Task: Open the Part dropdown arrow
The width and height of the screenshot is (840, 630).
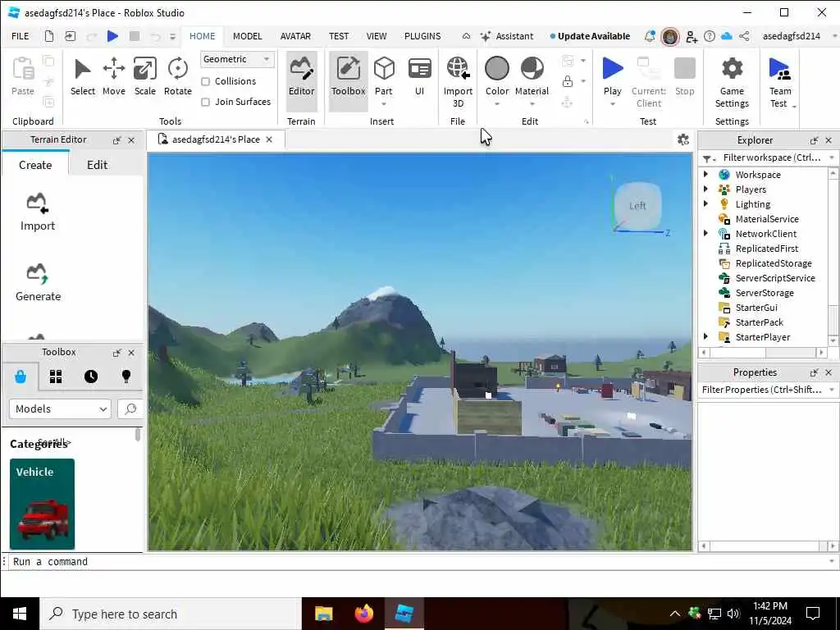Action: pos(384,104)
